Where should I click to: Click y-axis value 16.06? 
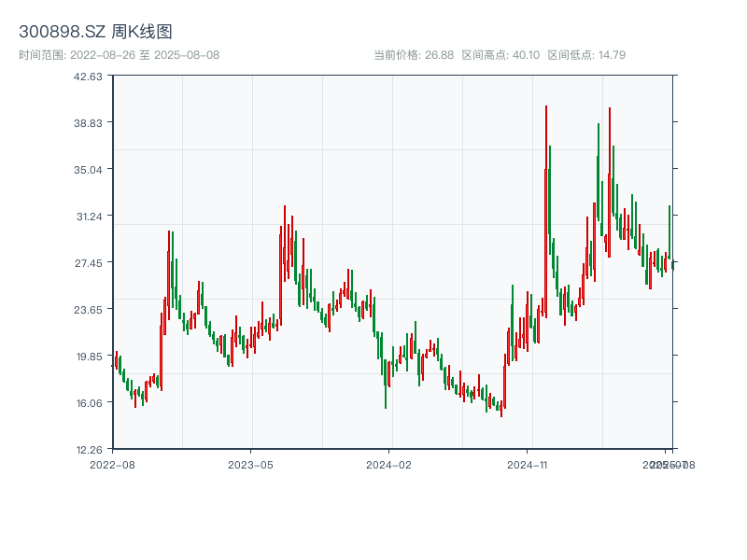coord(89,403)
